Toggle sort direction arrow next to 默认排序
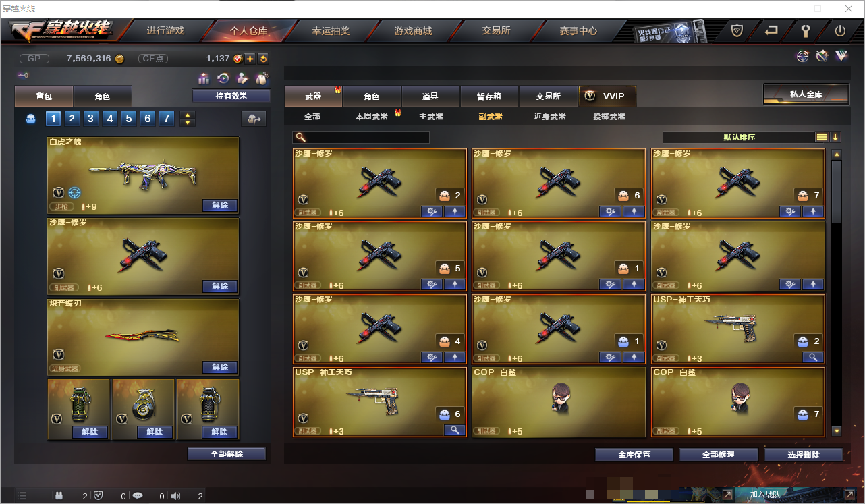Screen dimensions: 865x504 coord(835,137)
